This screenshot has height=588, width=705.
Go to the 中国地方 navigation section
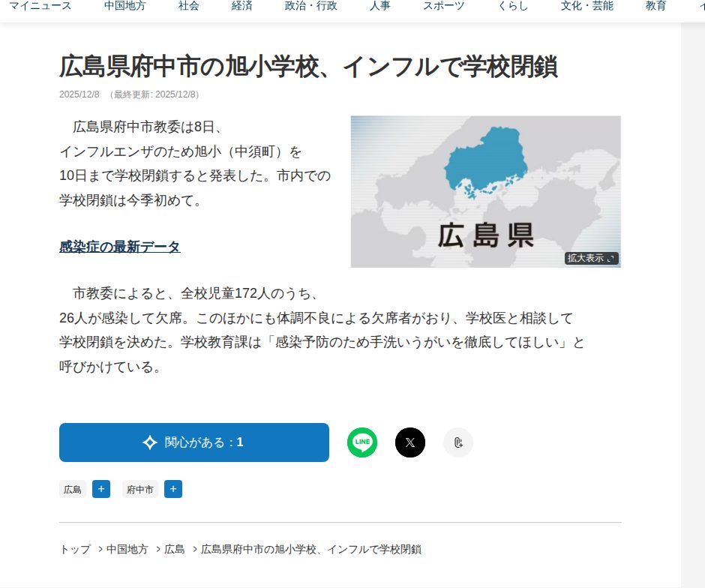pyautogui.click(x=125, y=6)
